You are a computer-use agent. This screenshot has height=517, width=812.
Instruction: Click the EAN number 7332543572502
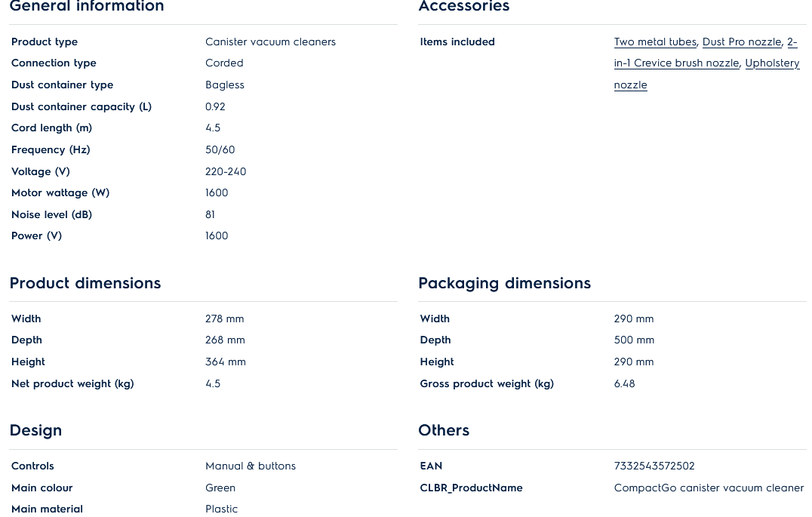click(654, 466)
